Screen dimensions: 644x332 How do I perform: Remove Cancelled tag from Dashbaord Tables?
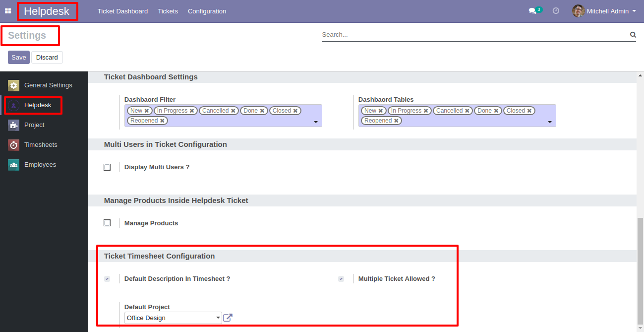click(467, 111)
